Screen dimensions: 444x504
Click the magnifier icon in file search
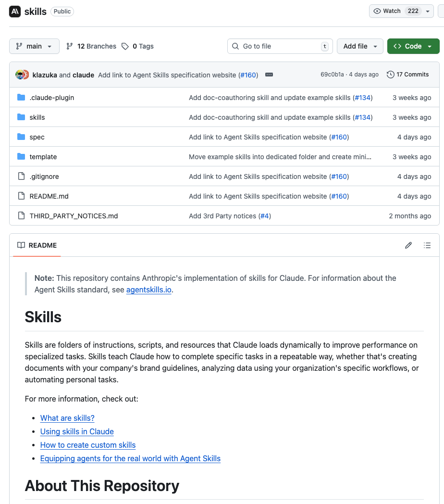(235, 46)
